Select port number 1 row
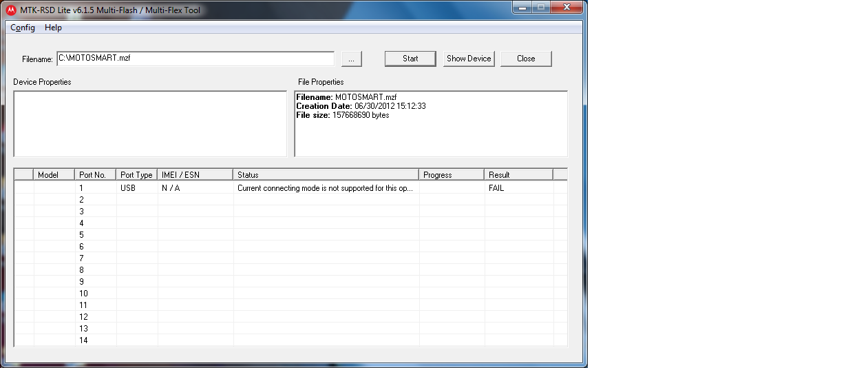This screenshot has height=368, width=868. coord(290,188)
